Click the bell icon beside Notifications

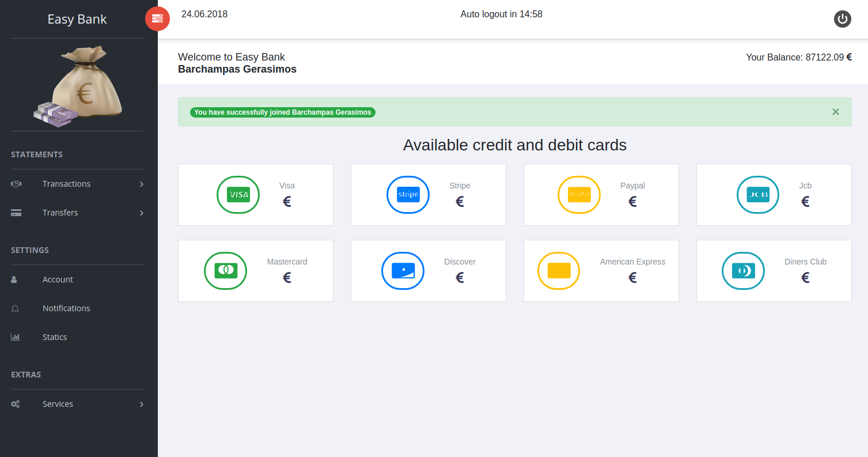click(x=15, y=308)
